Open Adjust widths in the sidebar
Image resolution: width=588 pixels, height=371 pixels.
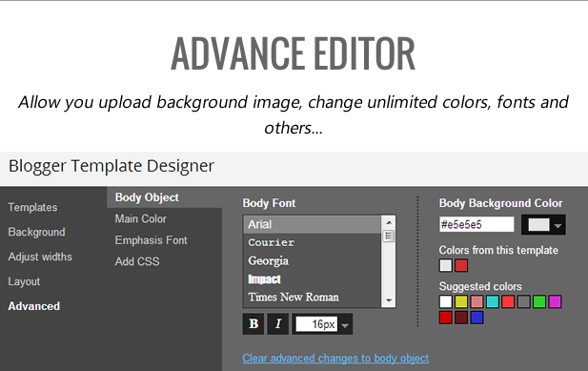pos(40,257)
